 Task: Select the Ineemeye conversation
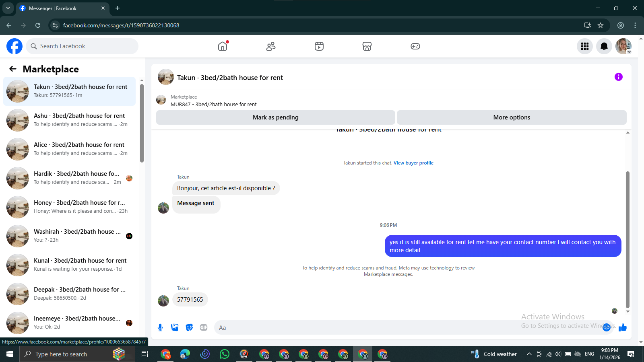click(70, 323)
